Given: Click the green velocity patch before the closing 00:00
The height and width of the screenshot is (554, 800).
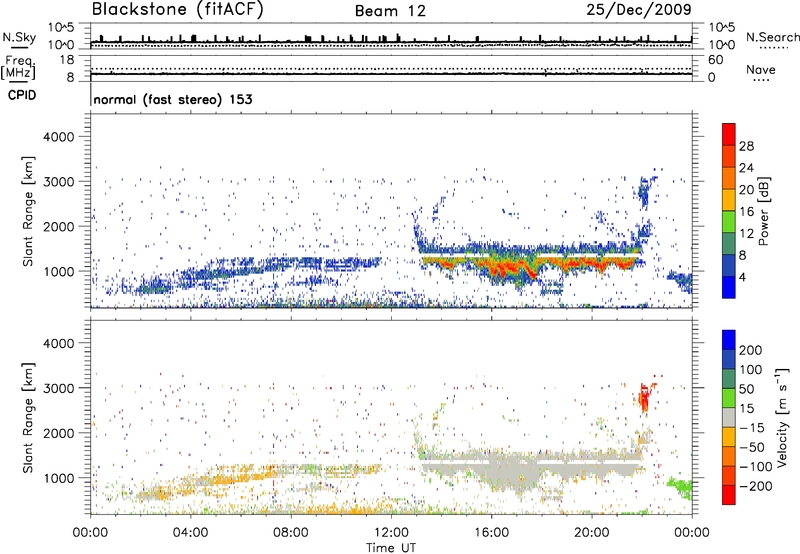Looking at the screenshot, I should pos(681,486).
